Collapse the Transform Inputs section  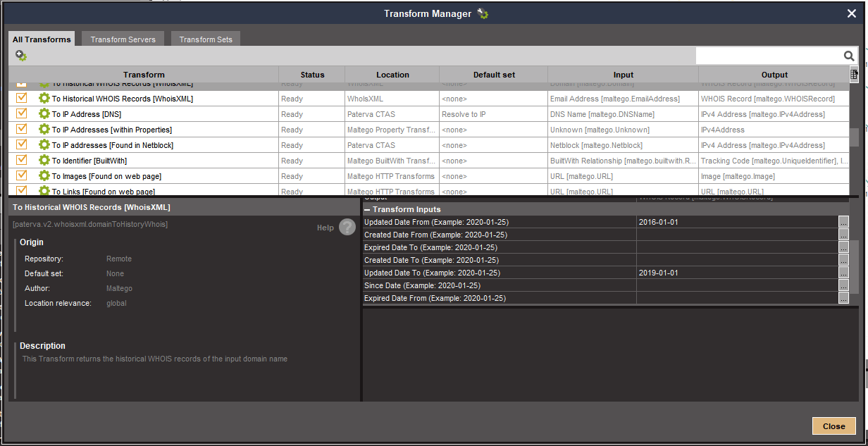click(367, 209)
